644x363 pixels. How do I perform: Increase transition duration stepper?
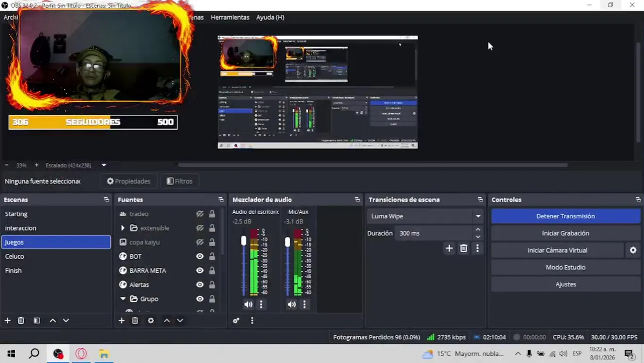[478, 230]
